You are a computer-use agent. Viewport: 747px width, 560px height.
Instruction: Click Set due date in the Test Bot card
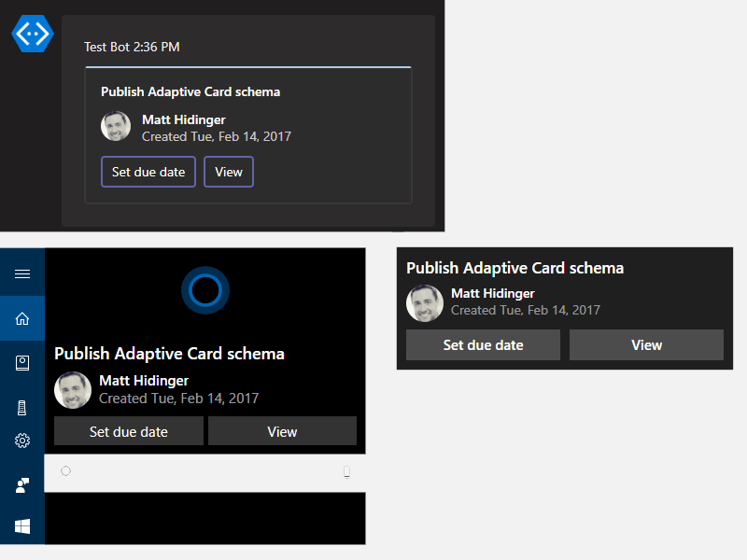tap(148, 172)
